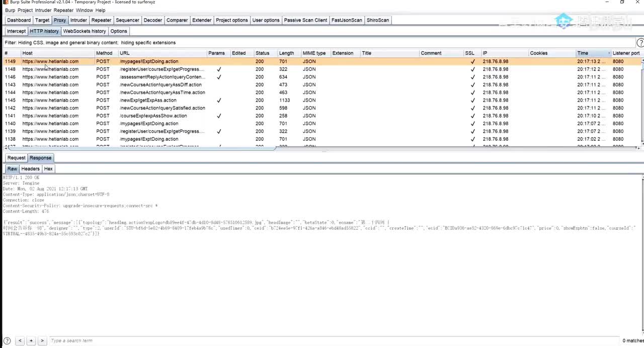Select history row number 1146

click(322, 77)
